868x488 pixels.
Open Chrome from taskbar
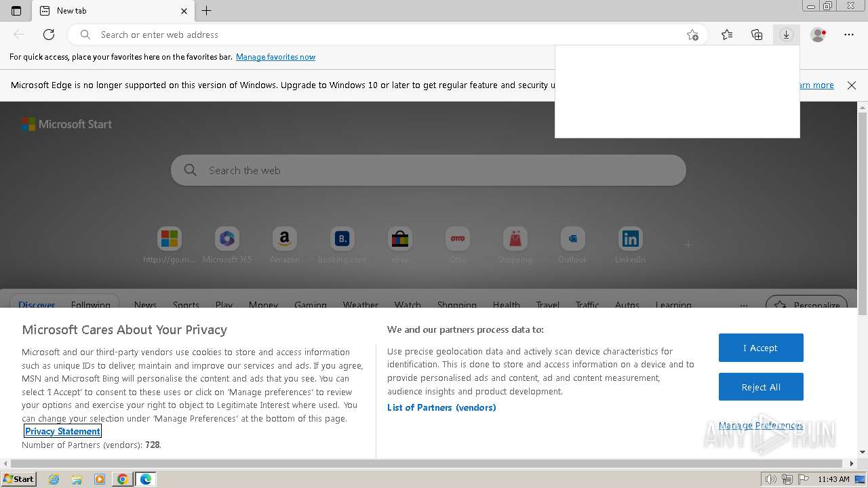click(x=123, y=479)
